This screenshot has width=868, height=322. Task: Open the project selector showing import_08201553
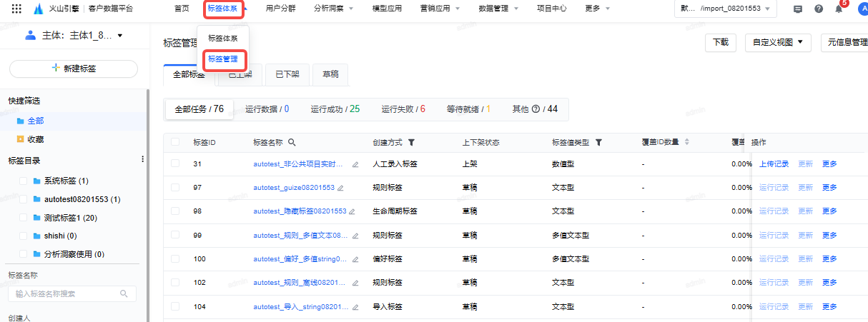tap(726, 9)
